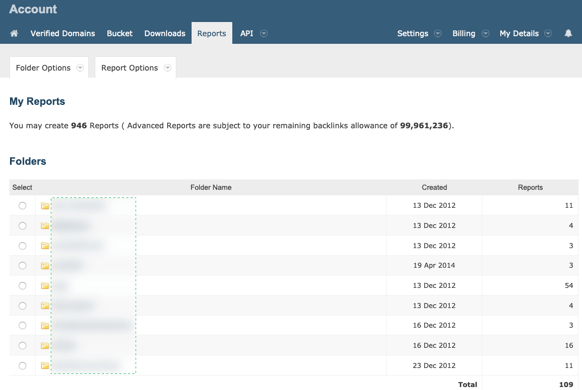Open the notifications bell icon

(x=568, y=33)
